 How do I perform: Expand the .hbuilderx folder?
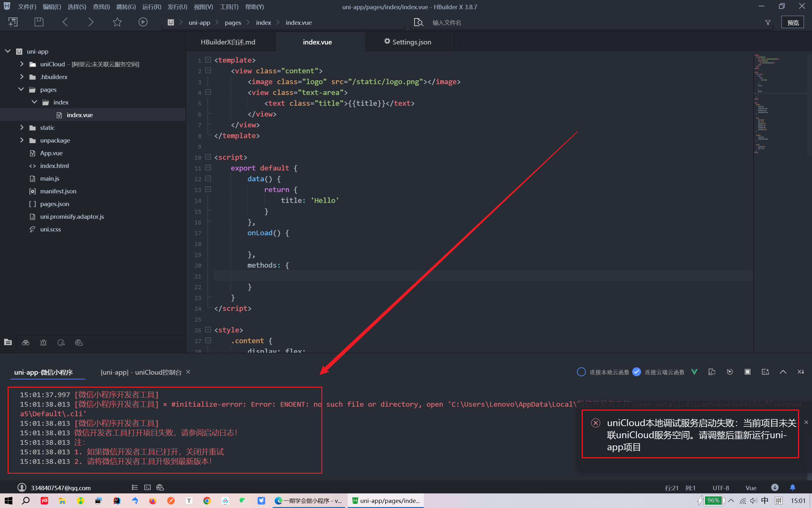click(x=22, y=77)
